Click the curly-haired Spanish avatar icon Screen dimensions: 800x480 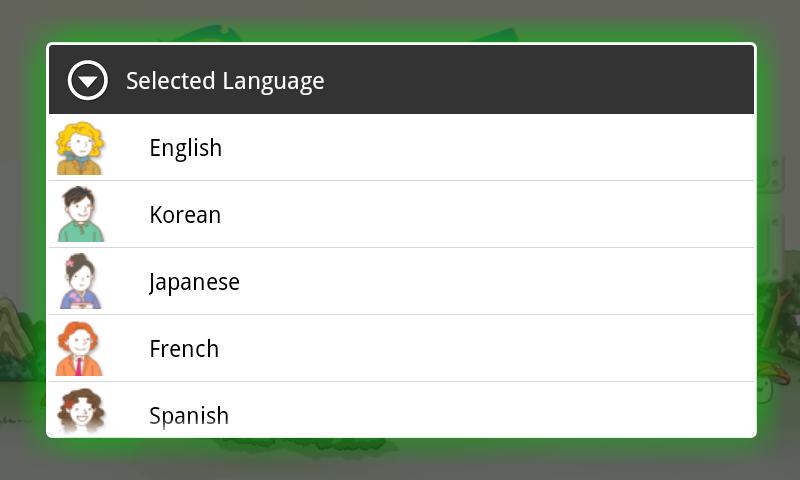[x=80, y=412]
